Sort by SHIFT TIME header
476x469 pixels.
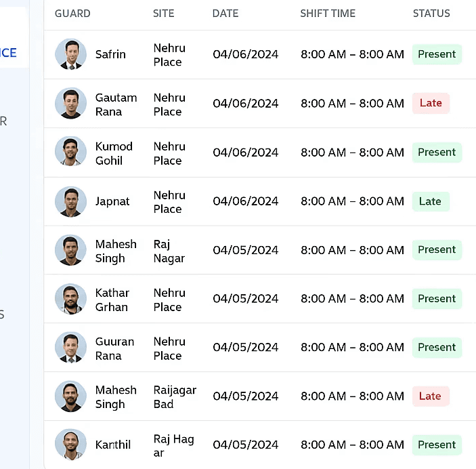coord(328,14)
